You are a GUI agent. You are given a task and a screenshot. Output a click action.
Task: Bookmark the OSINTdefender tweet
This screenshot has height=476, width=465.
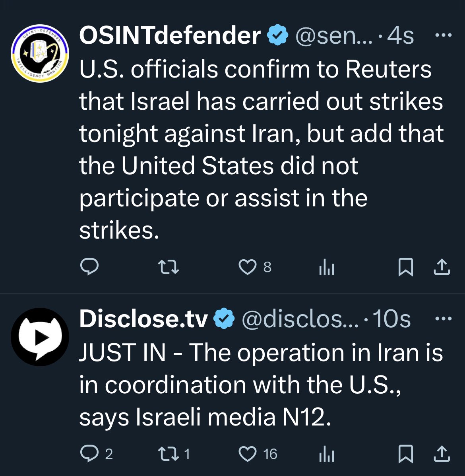click(405, 267)
